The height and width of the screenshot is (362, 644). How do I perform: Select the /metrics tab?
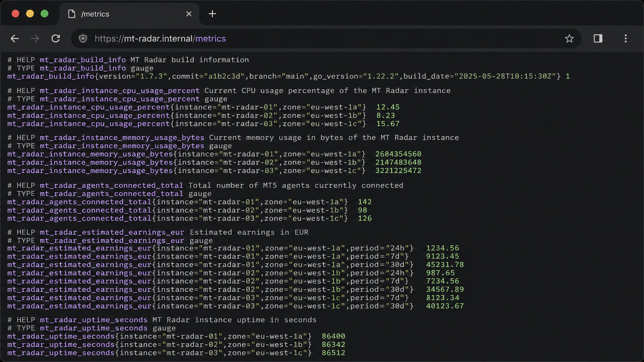[x=129, y=14]
